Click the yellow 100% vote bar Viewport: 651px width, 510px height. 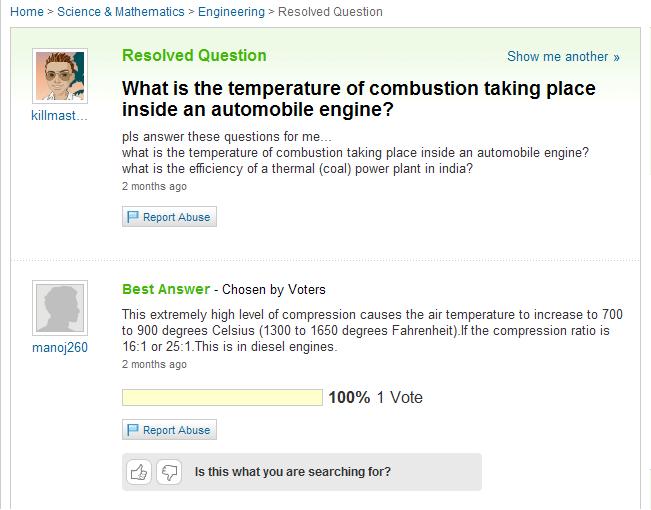222,397
